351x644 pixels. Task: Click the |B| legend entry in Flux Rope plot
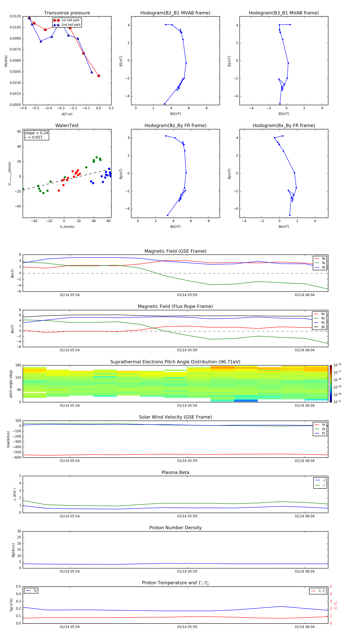point(320,327)
